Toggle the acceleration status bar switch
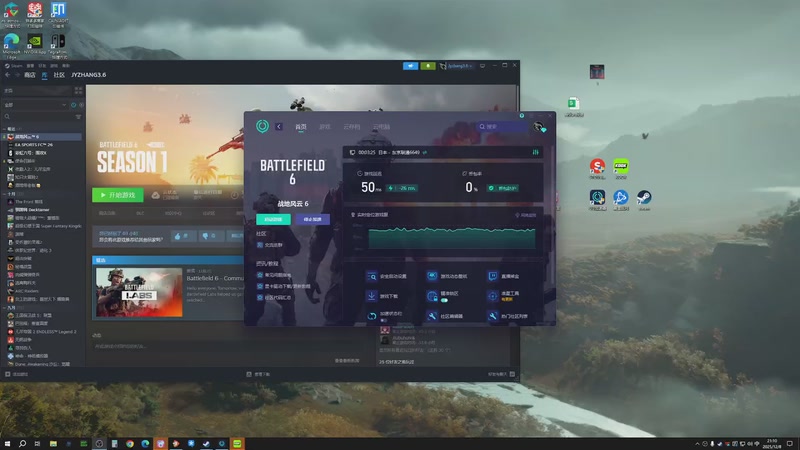This screenshot has height=450, width=800. pyautogui.click(x=384, y=320)
